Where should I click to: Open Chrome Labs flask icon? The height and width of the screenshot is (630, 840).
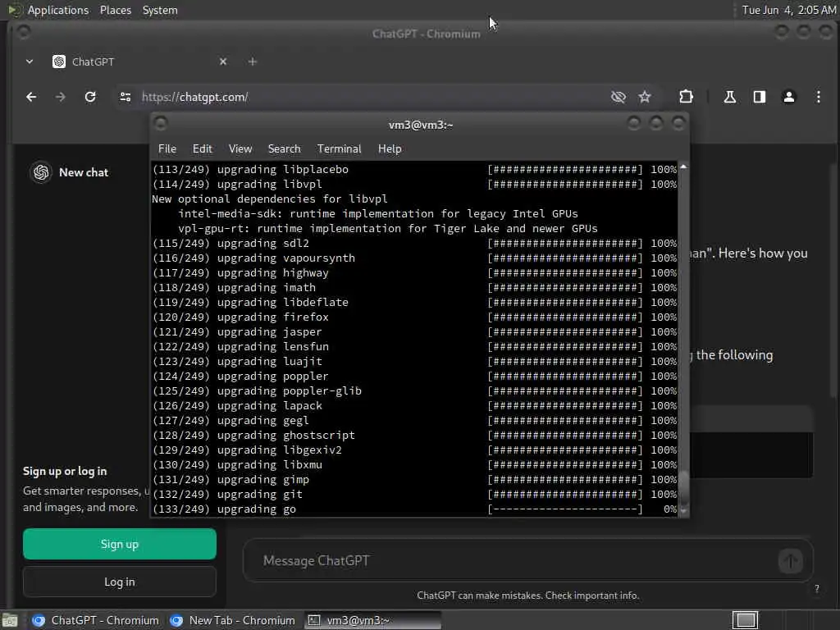[729, 97]
